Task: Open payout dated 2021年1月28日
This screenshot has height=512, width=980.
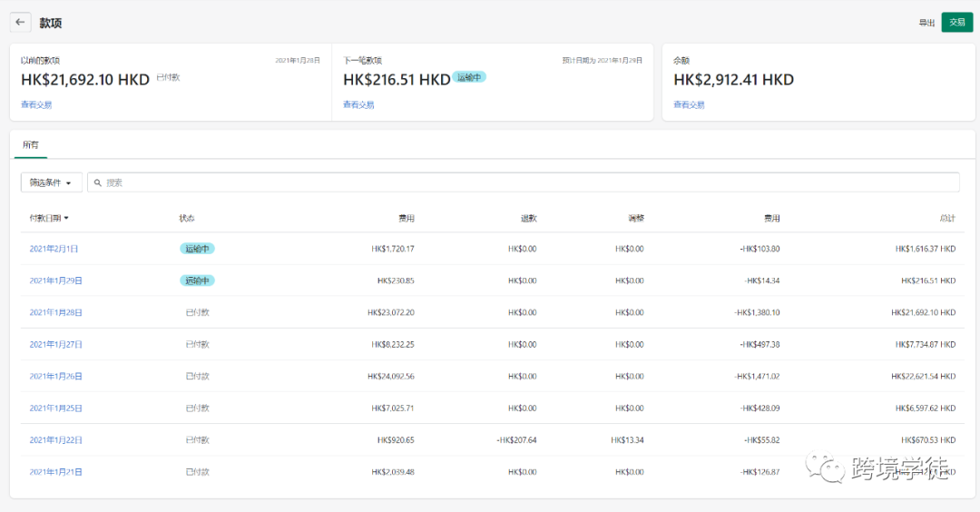Action: (x=55, y=312)
